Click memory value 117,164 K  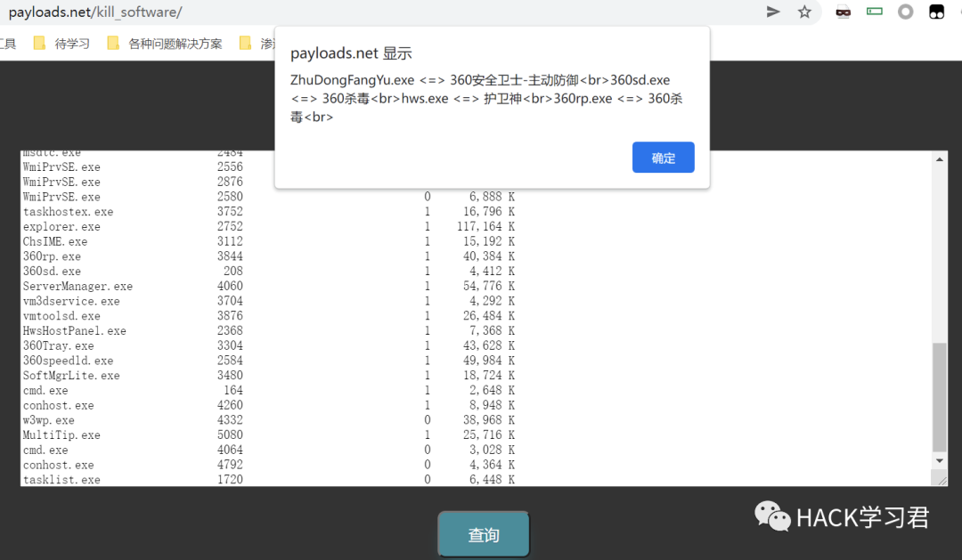(x=485, y=226)
